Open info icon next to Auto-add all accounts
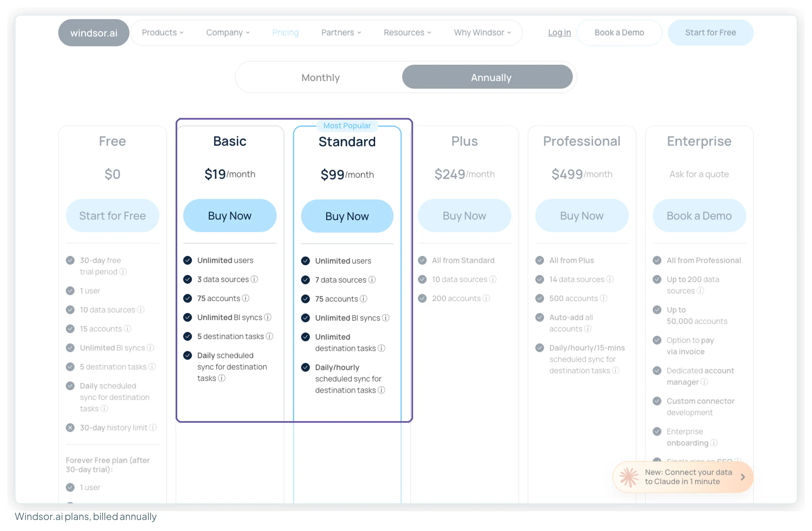The height and width of the screenshot is (531, 812). coord(588,328)
